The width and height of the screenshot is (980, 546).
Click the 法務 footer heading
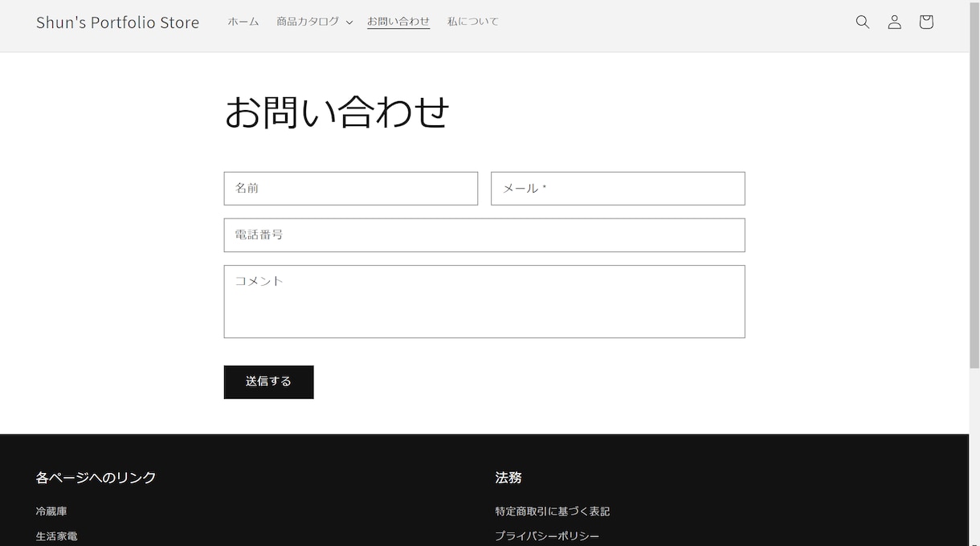point(508,478)
